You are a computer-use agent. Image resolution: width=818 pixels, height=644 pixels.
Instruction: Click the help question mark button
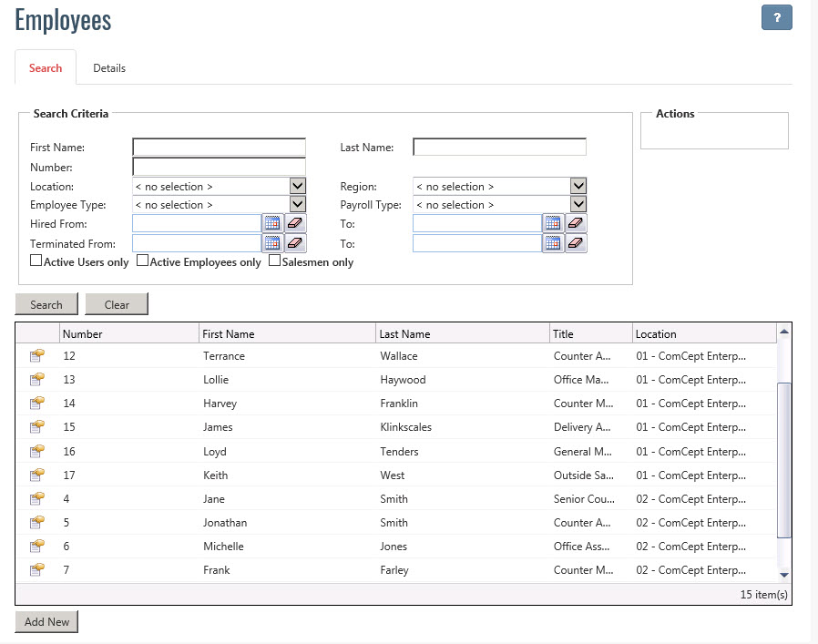(776, 18)
